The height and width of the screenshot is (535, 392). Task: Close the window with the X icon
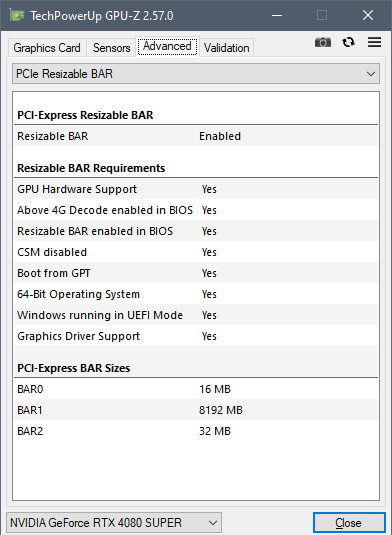(368, 15)
